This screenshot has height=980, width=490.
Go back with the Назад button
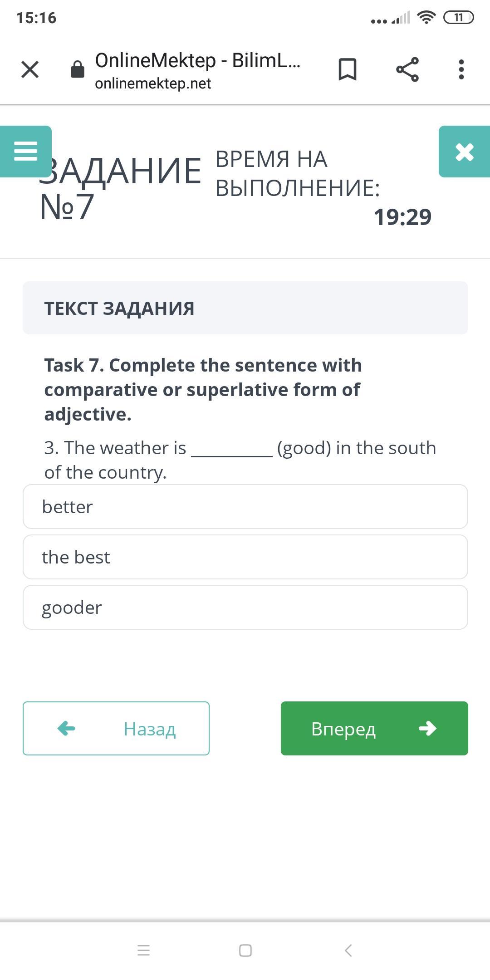pos(116,728)
